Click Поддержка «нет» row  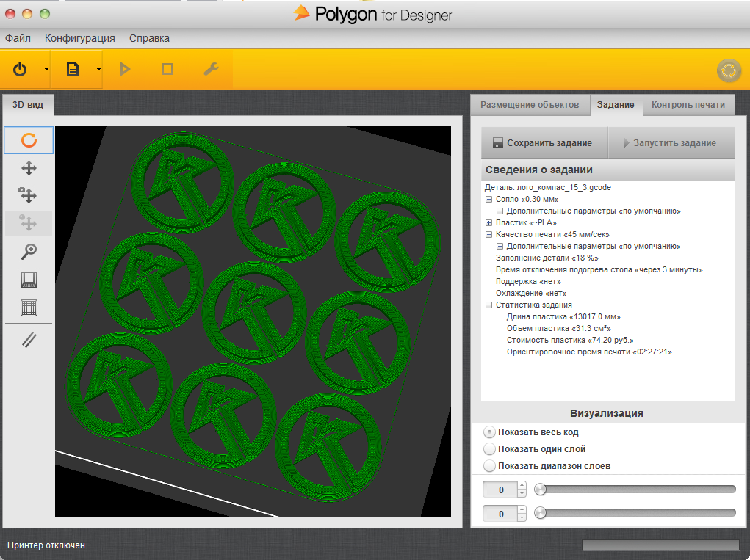[x=528, y=281]
